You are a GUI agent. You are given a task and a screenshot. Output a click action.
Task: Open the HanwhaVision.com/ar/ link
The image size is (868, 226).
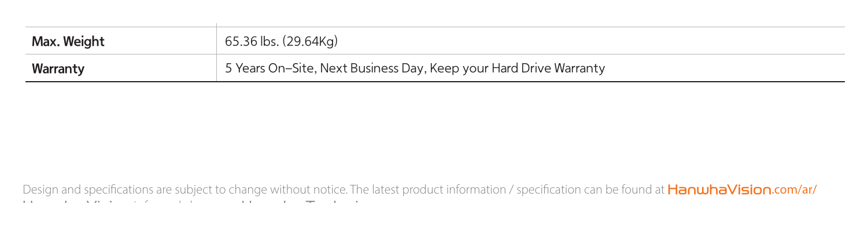tap(741, 189)
